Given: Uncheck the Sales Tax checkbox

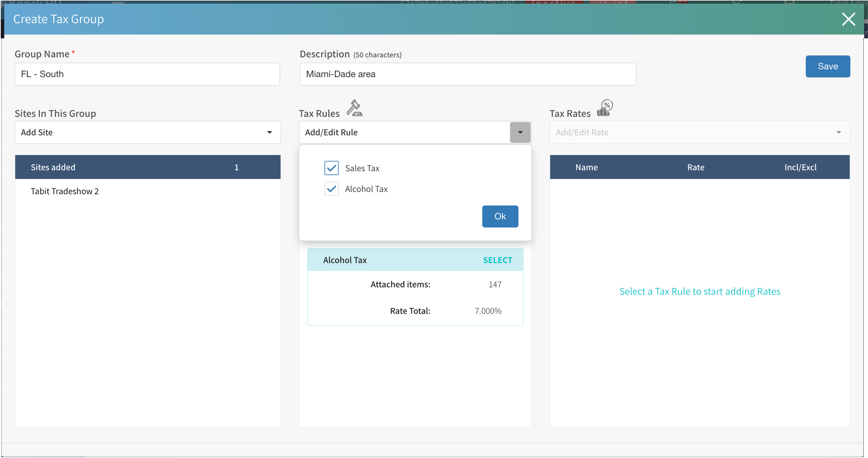Looking at the screenshot, I should coord(331,168).
